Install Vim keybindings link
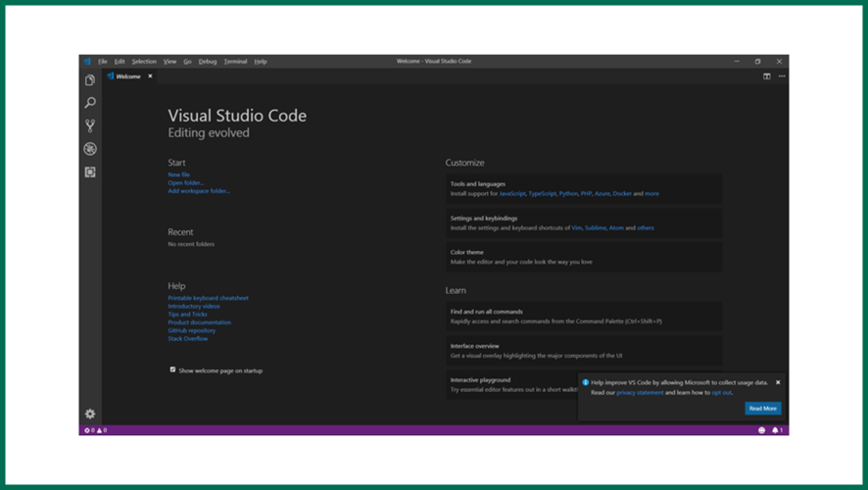868x490 pixels. (x=576, y=228)
